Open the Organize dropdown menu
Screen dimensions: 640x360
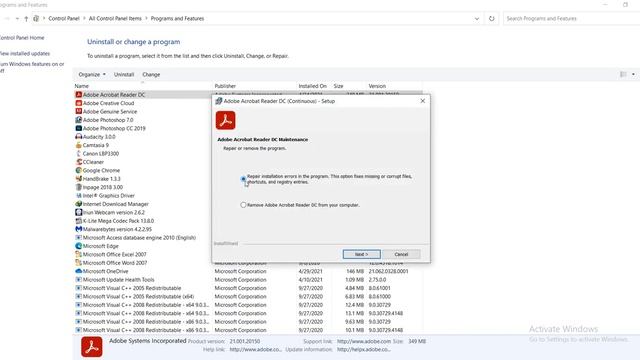tap(92, 75)
